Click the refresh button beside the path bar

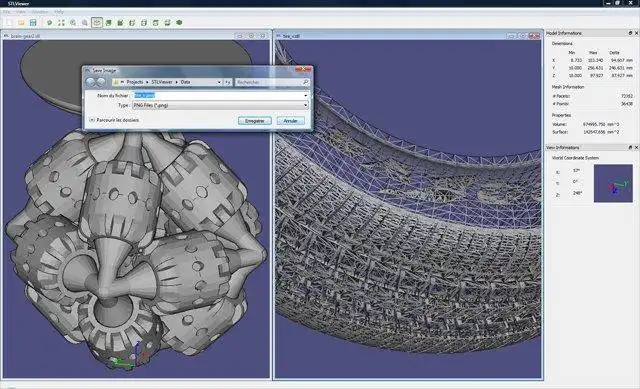[228, 82]
